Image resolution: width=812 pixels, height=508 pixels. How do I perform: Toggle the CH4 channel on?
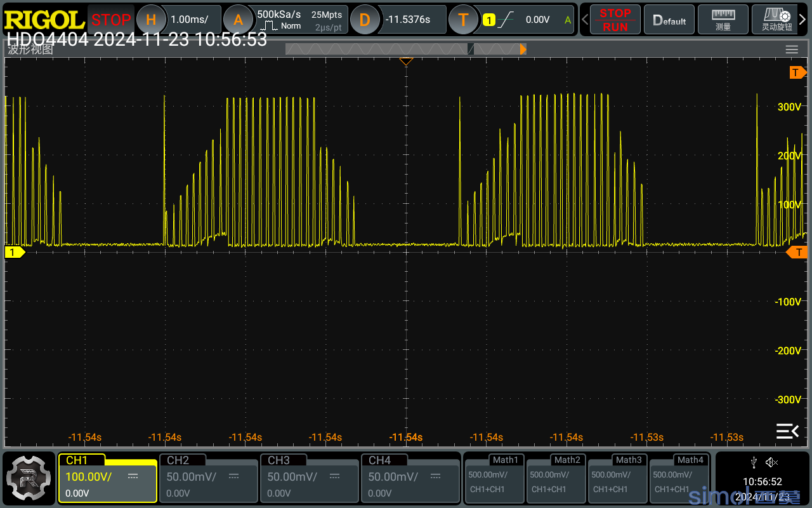pyautogui.click(x=410, y=478)
